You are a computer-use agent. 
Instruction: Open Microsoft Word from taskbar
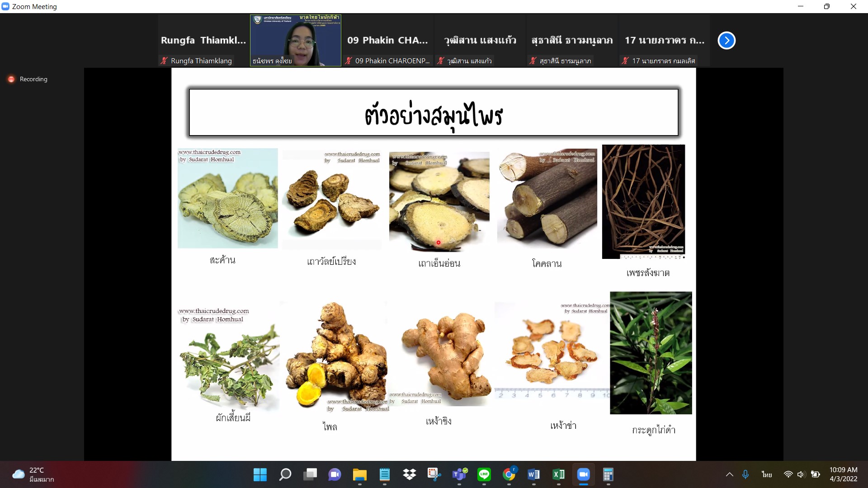tap(534, 474)
